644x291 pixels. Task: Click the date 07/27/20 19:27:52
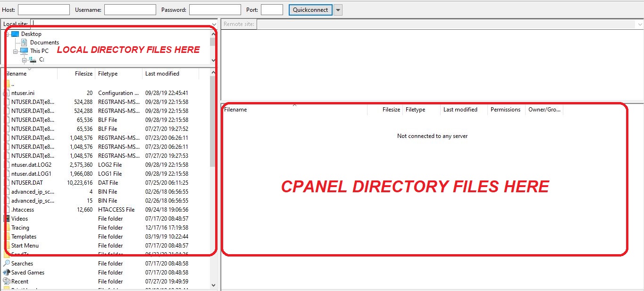coord(167,129)
